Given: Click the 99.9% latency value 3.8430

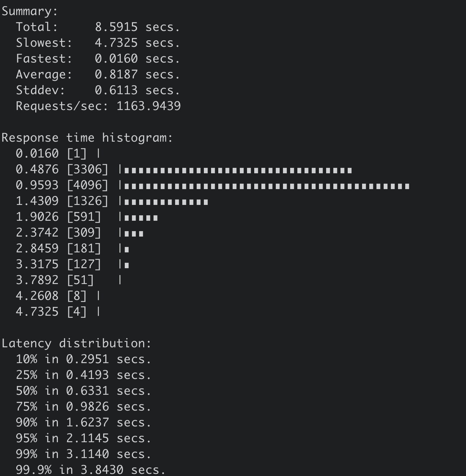Looking at the screenshot, I should [x=102, y=470].
